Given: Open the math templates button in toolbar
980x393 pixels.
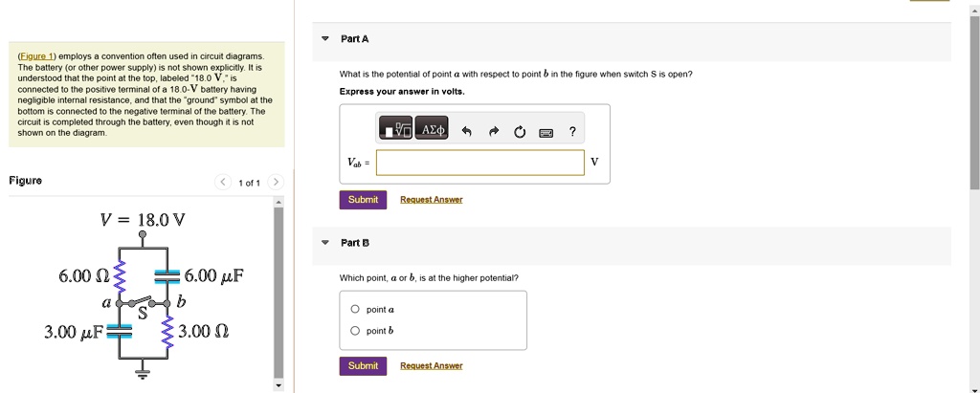Looking at the screenshot, I should click(395, 129).
